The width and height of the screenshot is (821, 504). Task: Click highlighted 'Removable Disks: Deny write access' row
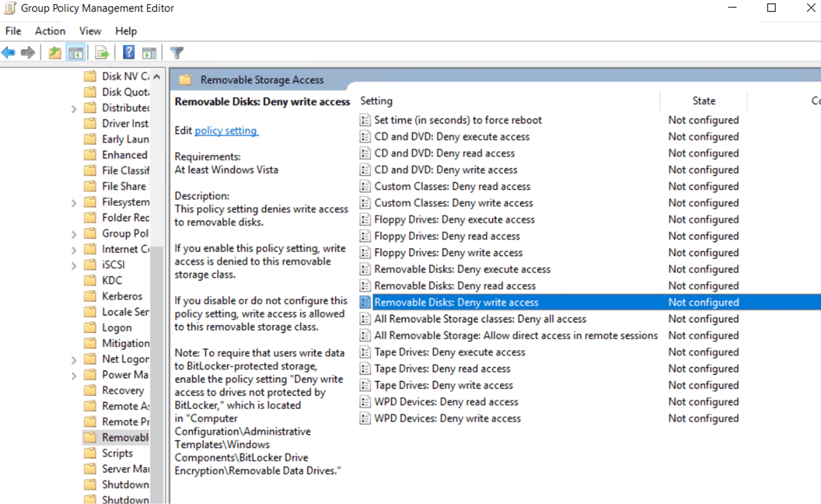tap(589, 302)
